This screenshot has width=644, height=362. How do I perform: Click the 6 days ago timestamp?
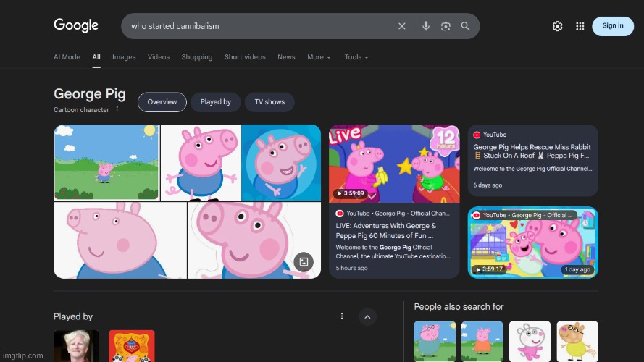point(488,185)
